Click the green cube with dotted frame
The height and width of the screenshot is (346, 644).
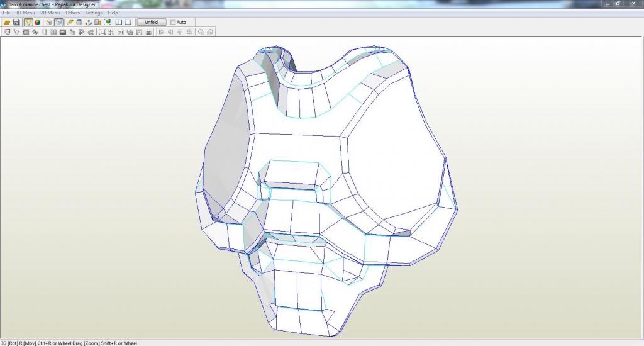tap(107, 22)
